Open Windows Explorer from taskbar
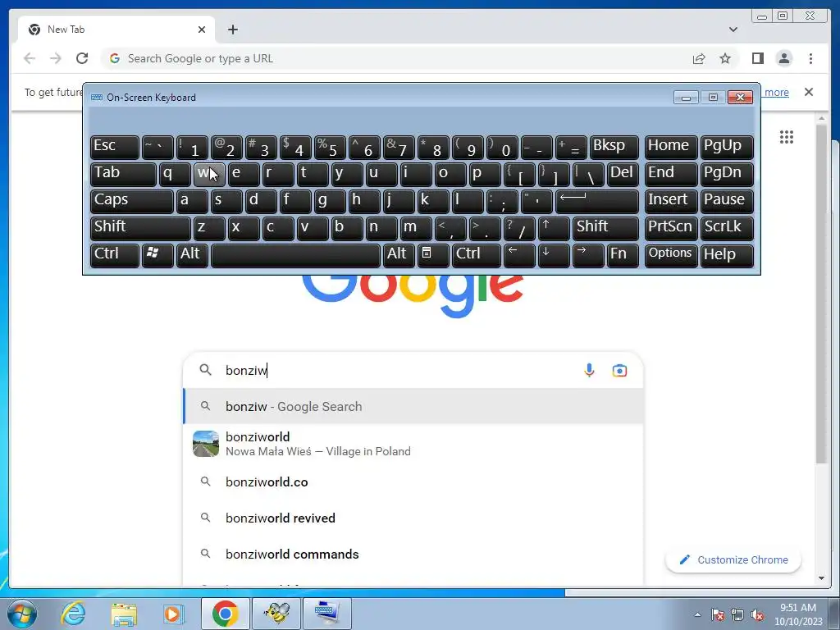This screenshot has width=840, height=630. click(124, 614)
